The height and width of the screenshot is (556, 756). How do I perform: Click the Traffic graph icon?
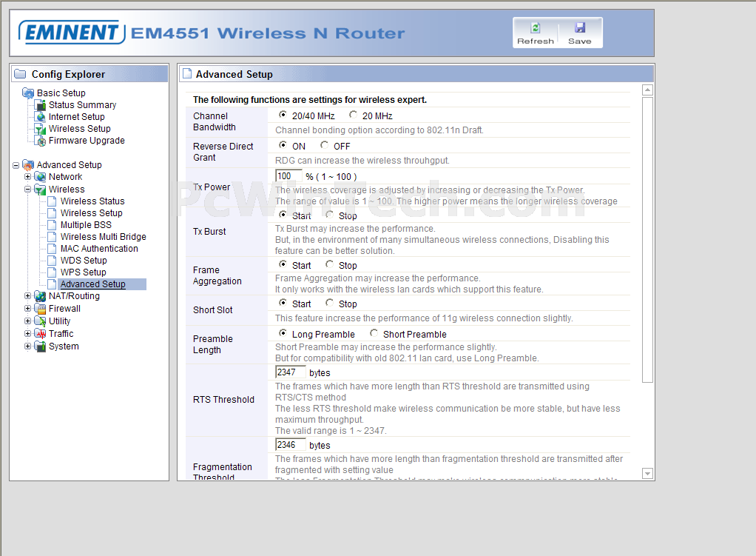pos(41,333)
